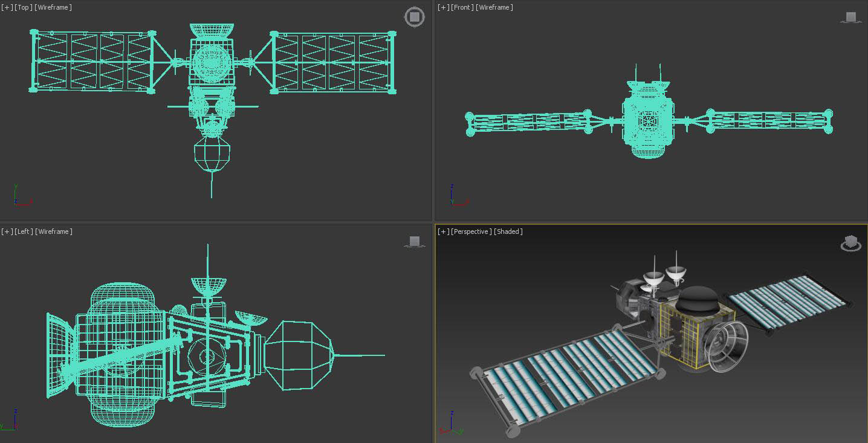Open the Top viewport's [Wireframe] shading menu
The image size is (868, 443).
[x=54, y=7]
